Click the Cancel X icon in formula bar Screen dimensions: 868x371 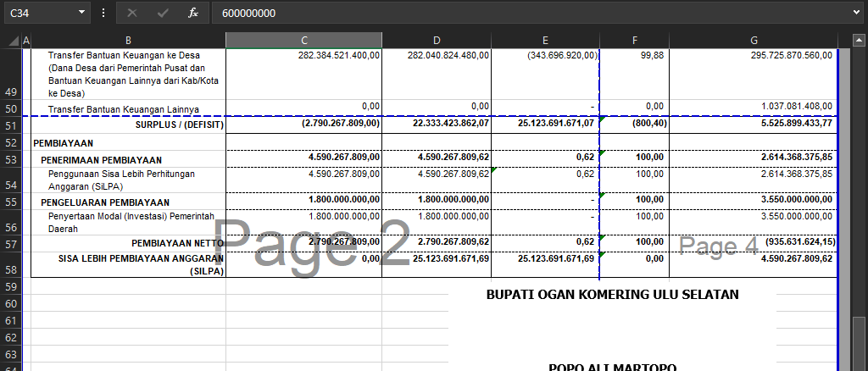[x=131, y=13]
